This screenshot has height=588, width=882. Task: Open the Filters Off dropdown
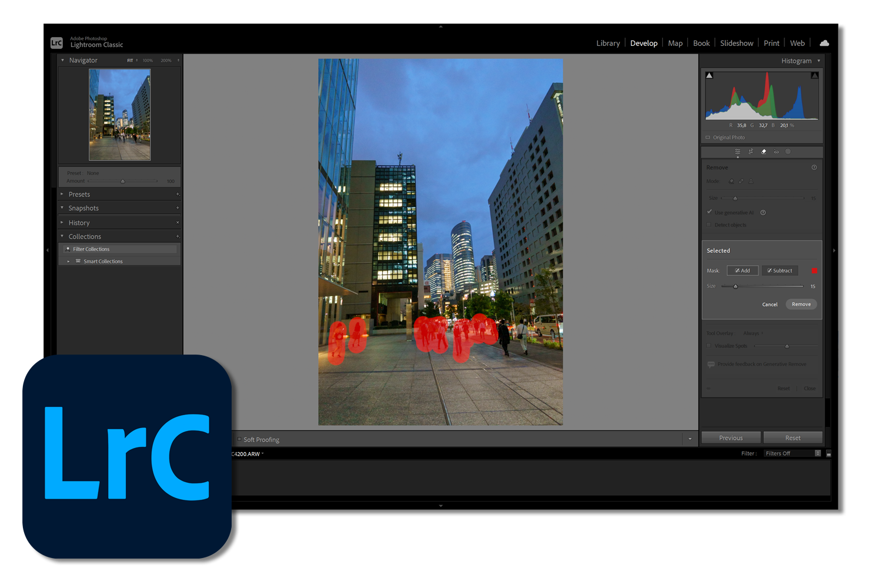(792, 453)
